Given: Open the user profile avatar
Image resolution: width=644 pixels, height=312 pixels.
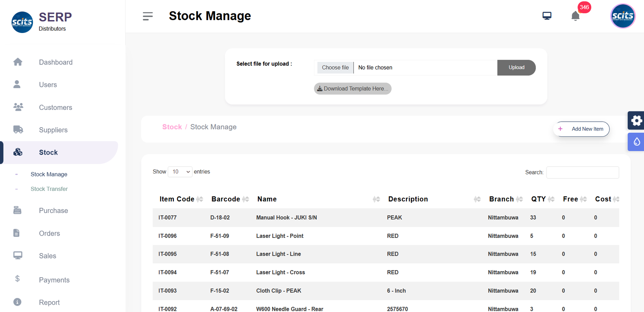Looking at the screenshot, I should (x=622, y=16).
